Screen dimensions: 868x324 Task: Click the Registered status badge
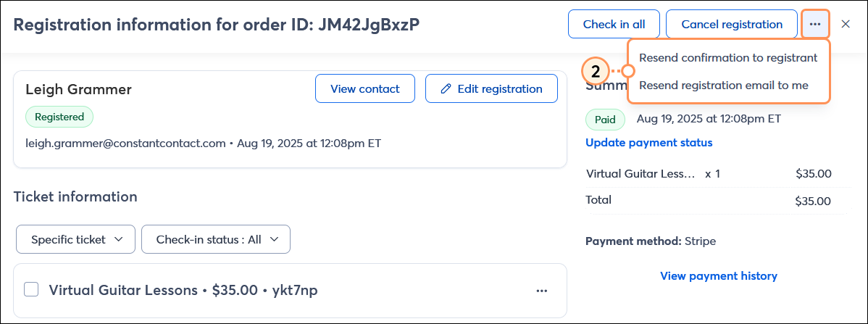(59, 116)
